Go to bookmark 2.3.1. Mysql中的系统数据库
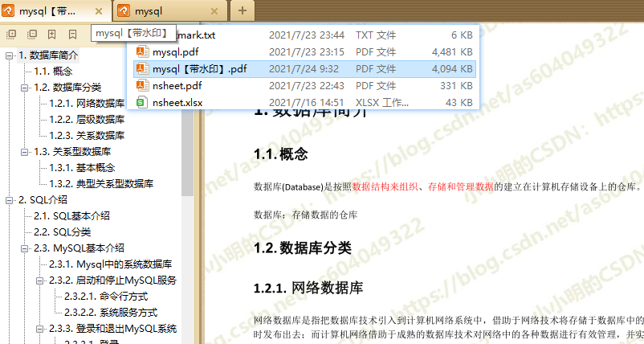Image resolution: width=644 pixels, height=344 pixels. [111, 264]
